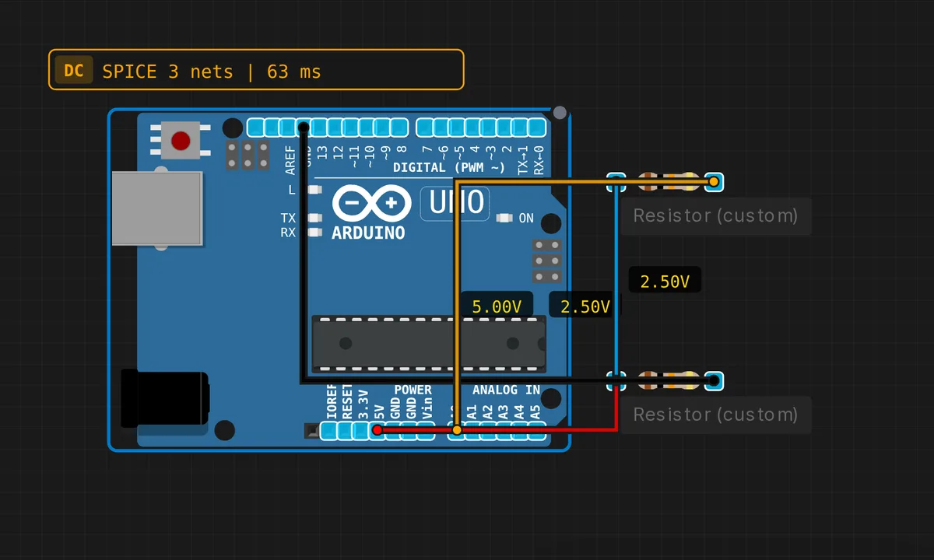Select the black DC power jack on the Arduino
The width and height of the screenshot is (934, 560).
coord(164,399)
